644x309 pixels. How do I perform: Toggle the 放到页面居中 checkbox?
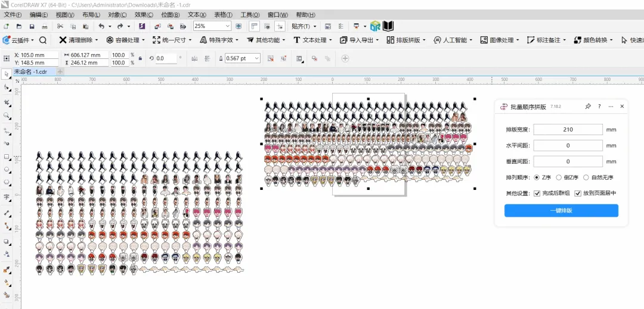(578, 193)
